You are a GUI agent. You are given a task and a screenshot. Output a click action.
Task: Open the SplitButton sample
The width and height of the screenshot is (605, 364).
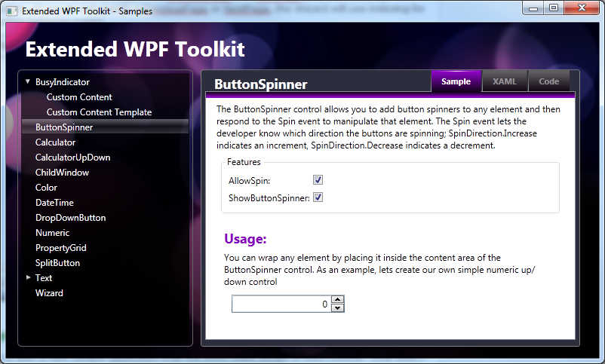[x=57, y=262]
